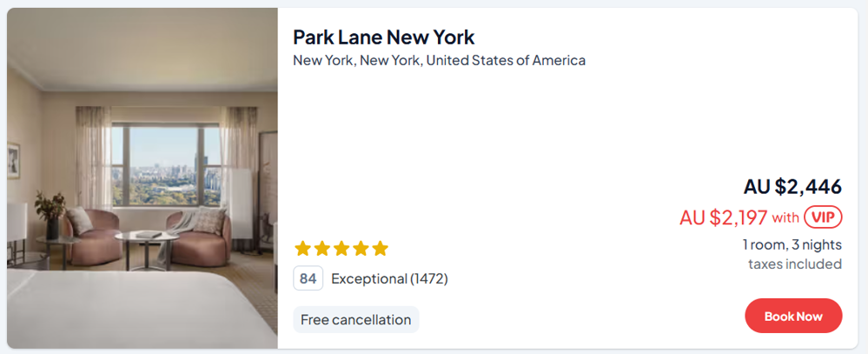Open the Park Lane New York title
The height and width of the screenshot is (354, 868).
[x=383, y=37]
